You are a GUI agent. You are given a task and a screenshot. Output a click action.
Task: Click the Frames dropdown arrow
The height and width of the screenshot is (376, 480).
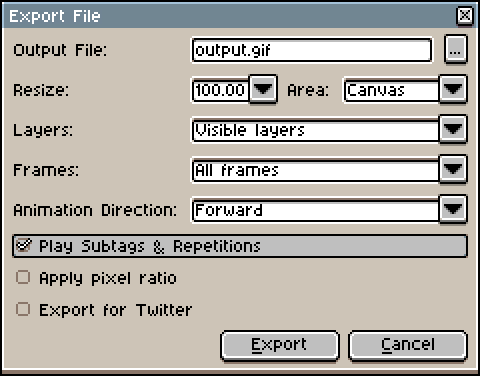[x=453, y=169]
